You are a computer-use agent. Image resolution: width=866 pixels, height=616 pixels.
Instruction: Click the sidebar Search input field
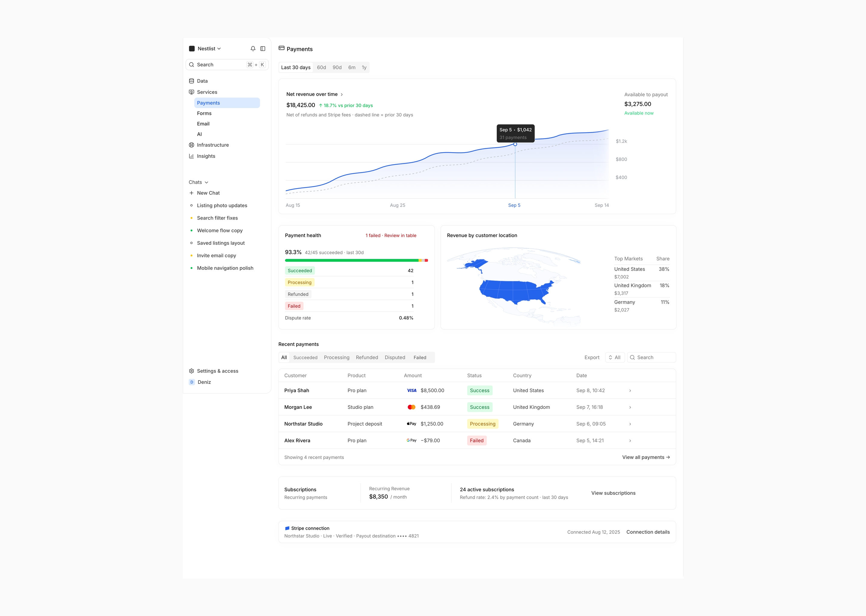227,64
